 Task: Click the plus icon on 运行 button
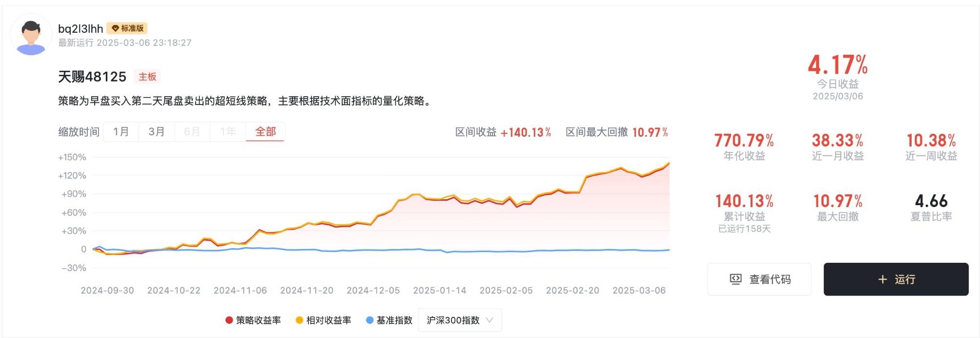tap(882, 279)
